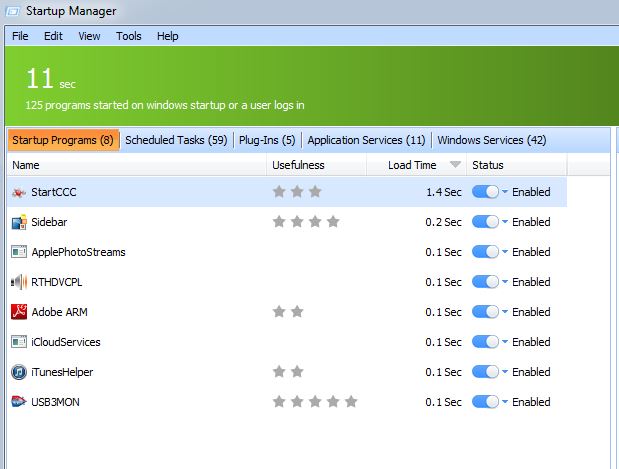Flip the USB3MON enabled switch
This screenshot has height=469, width=619.
point(485,402)
